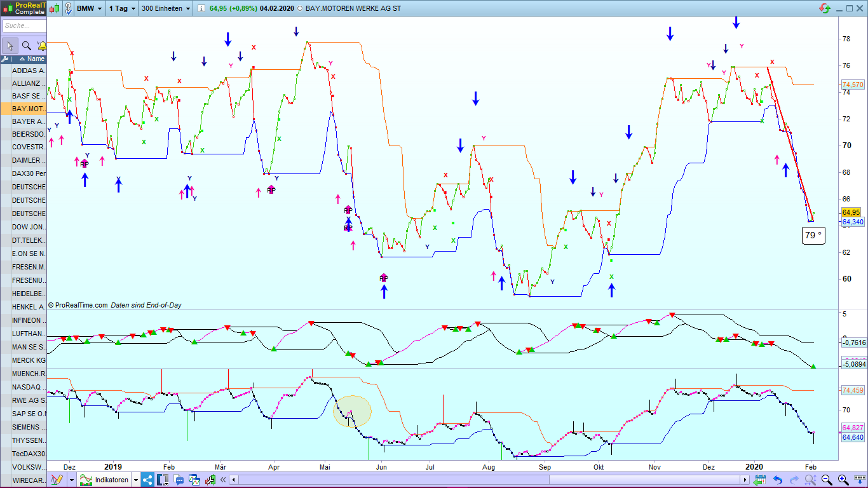The image size is (868, 488).
Task: Open the chat comments icon
Action: [x=179, y=480]
